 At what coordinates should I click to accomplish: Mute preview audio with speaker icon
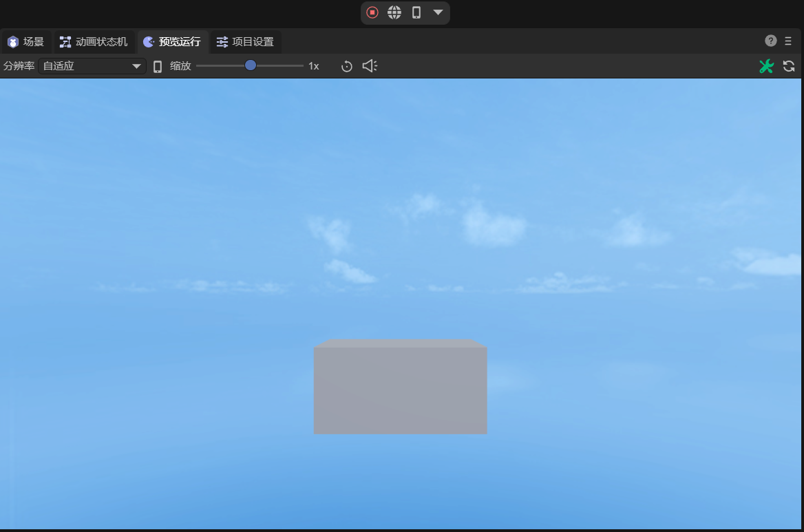tap(370, 66)
